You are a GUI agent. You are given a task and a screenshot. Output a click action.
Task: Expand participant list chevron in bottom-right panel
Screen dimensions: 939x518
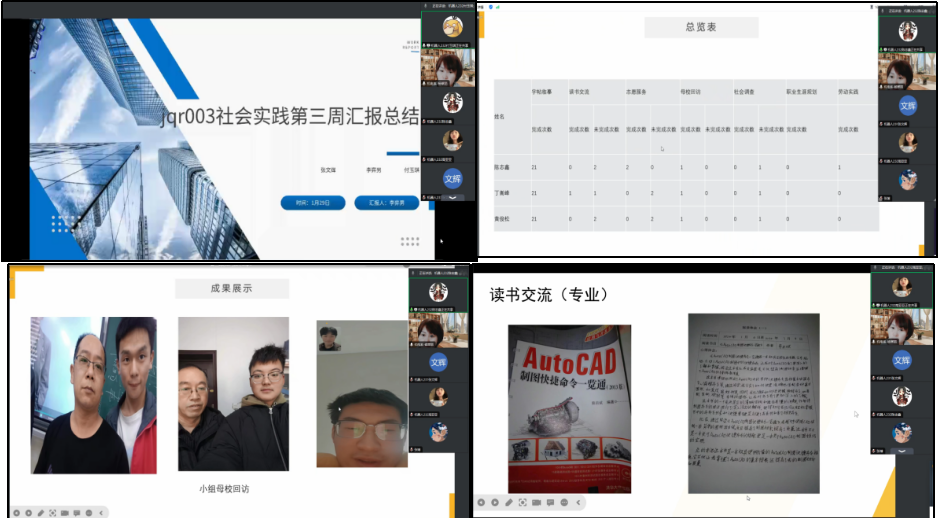[x=902, y=451]
